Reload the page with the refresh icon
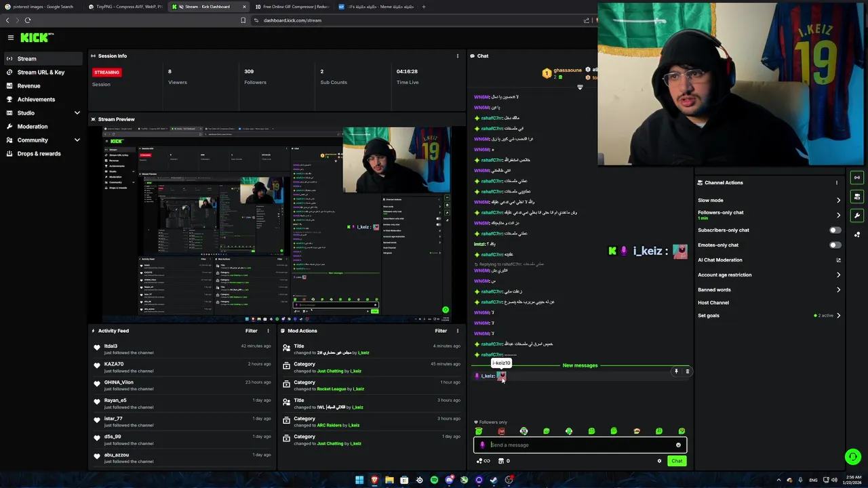 point(28,20)
